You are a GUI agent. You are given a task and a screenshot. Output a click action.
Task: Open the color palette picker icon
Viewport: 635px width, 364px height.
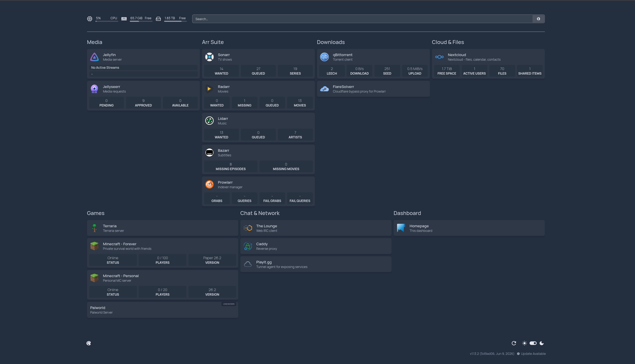coord(89,343)
